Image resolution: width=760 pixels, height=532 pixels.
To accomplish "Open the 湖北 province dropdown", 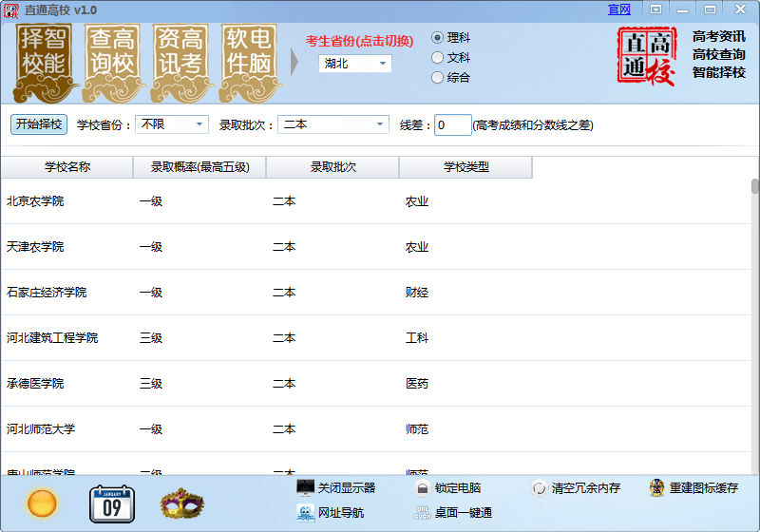I will (x=354, y=64).
